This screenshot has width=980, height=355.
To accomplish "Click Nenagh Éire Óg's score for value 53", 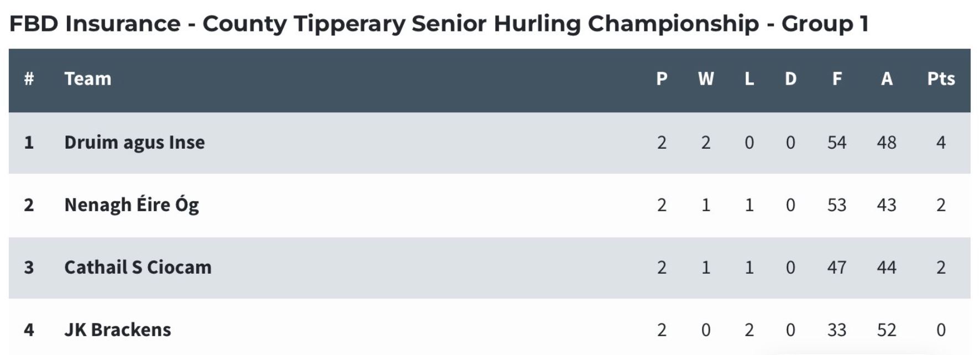I will 837,205.
